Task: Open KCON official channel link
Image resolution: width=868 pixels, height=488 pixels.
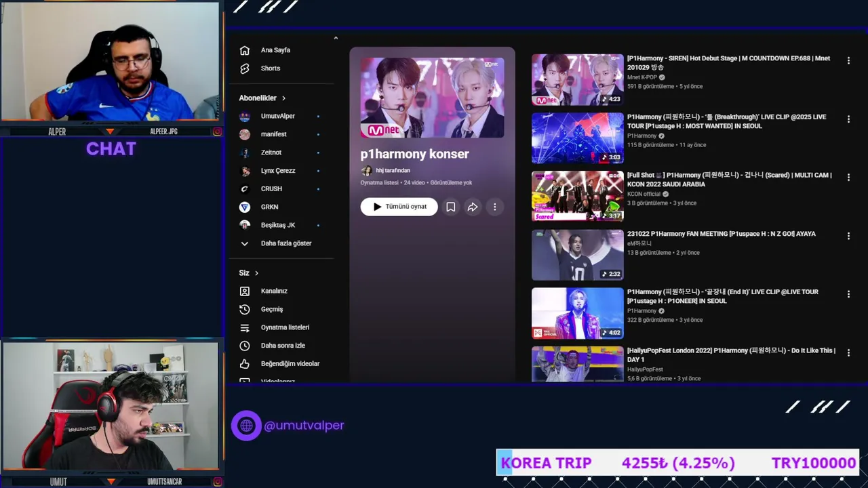Action: click(x=644, y=194)
